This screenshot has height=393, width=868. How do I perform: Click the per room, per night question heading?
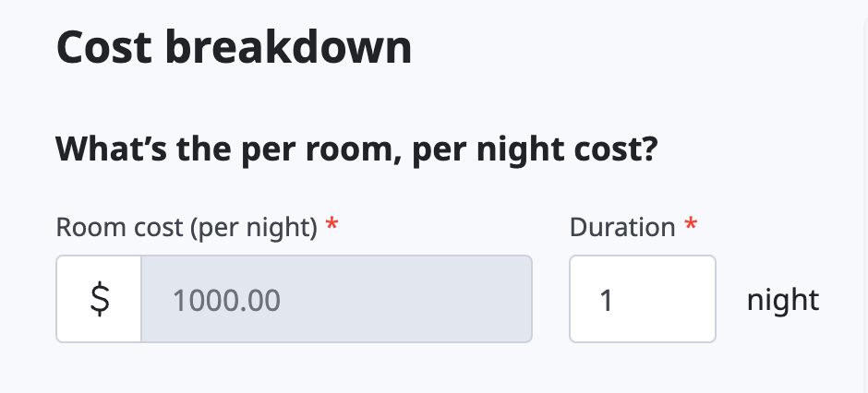356,149
